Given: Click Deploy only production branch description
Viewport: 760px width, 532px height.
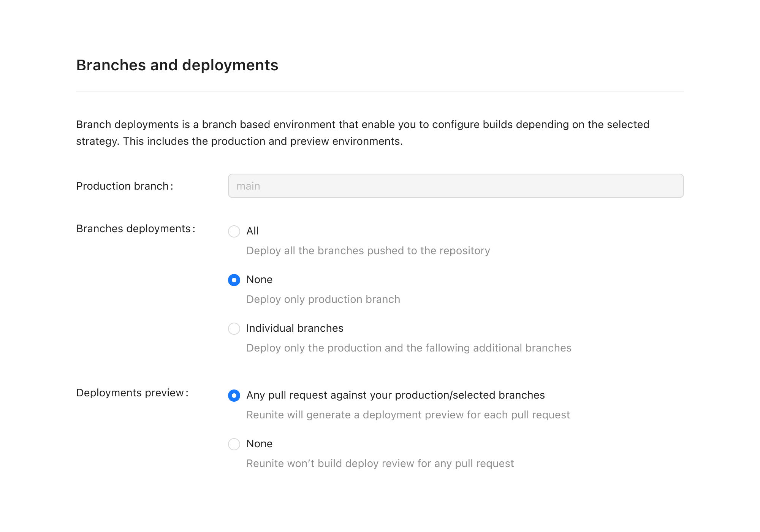Looking at the screenshot, I should pos(323,299).
